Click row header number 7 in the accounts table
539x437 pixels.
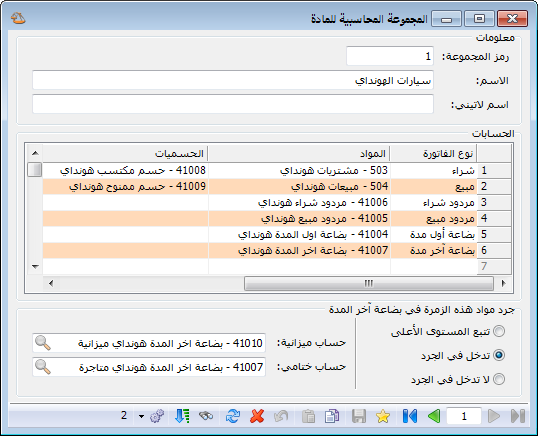[494, 266]
